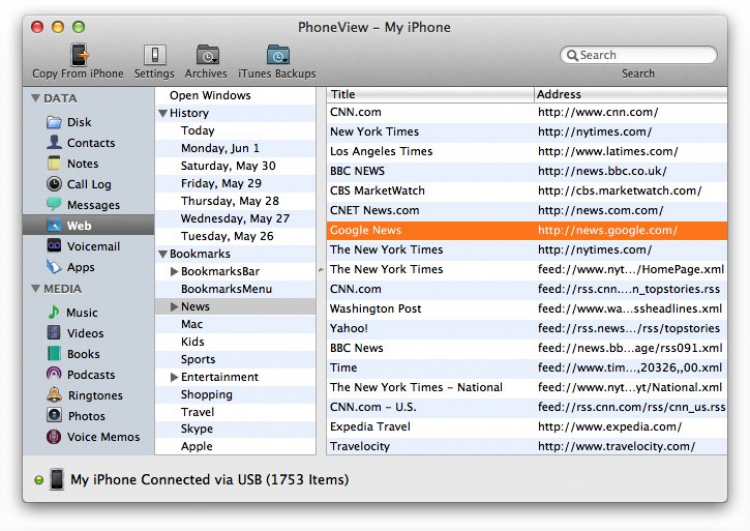Select the Videos filmstrip icon
The height and width of the screenshot is (531, 750).
pos(54,332)
